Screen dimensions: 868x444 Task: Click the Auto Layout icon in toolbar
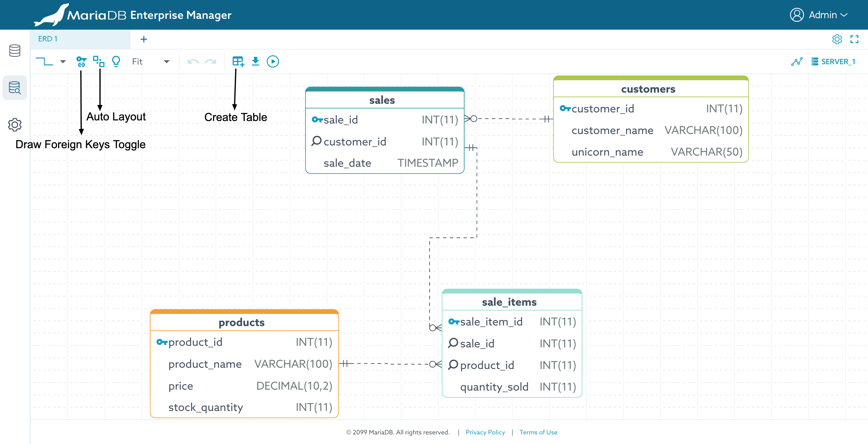(99, 61)
